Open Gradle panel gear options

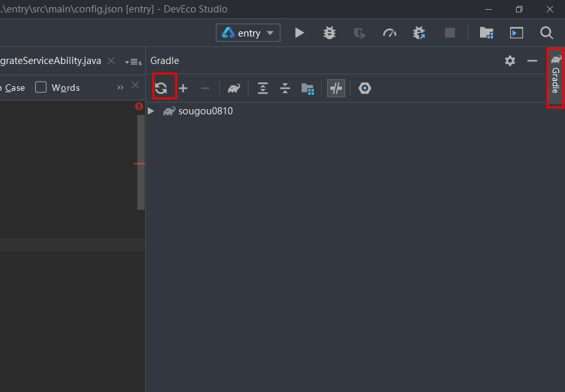[510, 61]
